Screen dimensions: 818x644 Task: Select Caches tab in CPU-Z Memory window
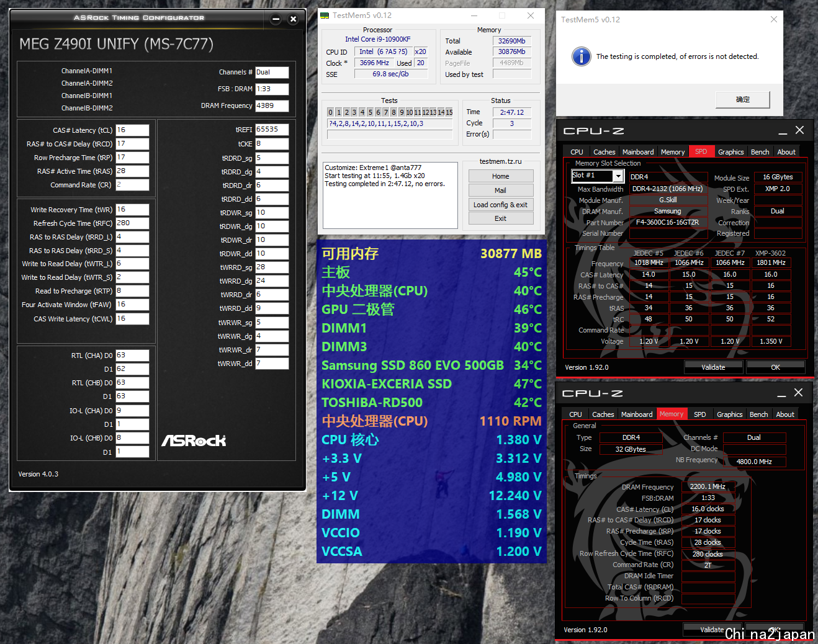coord(603,414)
